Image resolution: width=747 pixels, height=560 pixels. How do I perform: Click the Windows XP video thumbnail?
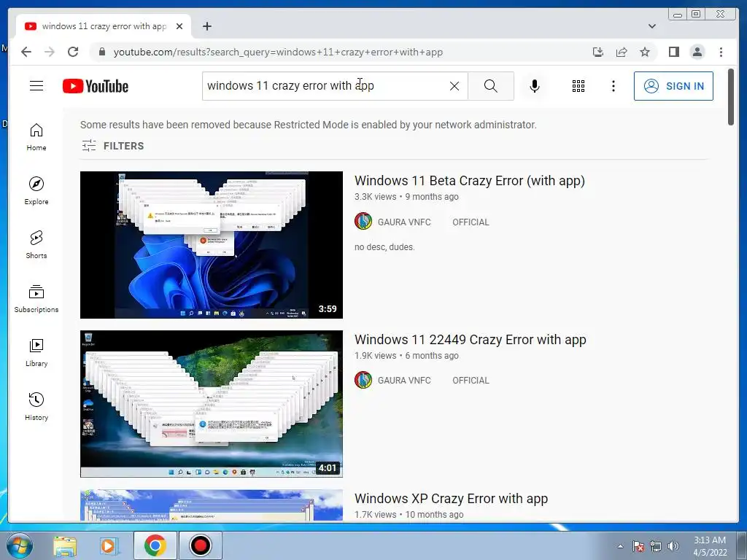point(211,505)
